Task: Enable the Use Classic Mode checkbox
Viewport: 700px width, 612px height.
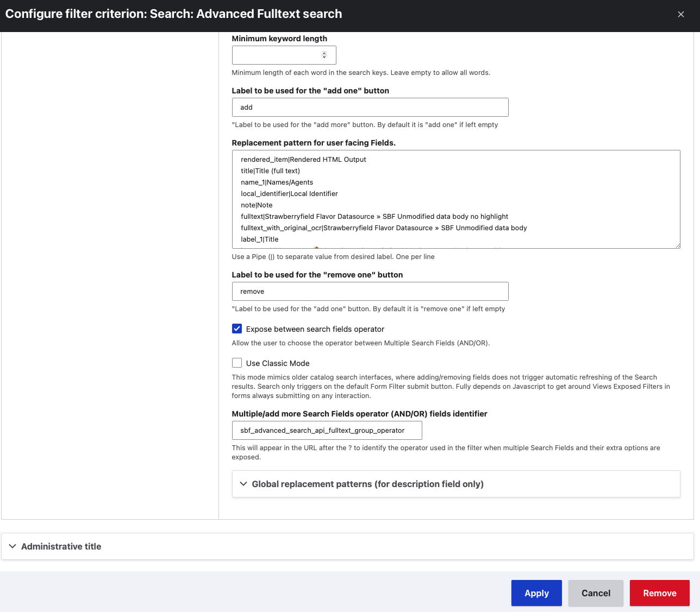Action: [237, 363]
